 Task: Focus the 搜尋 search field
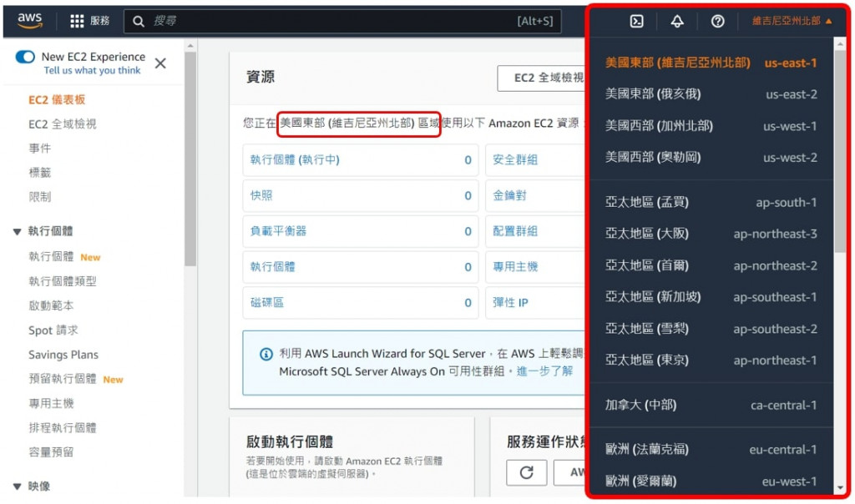pos(342,21)
